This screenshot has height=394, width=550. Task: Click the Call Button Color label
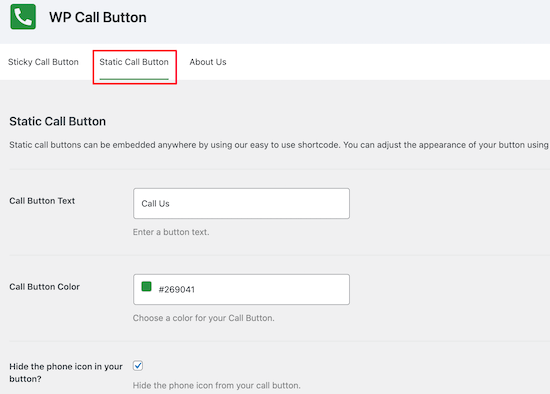pos(45,287)
